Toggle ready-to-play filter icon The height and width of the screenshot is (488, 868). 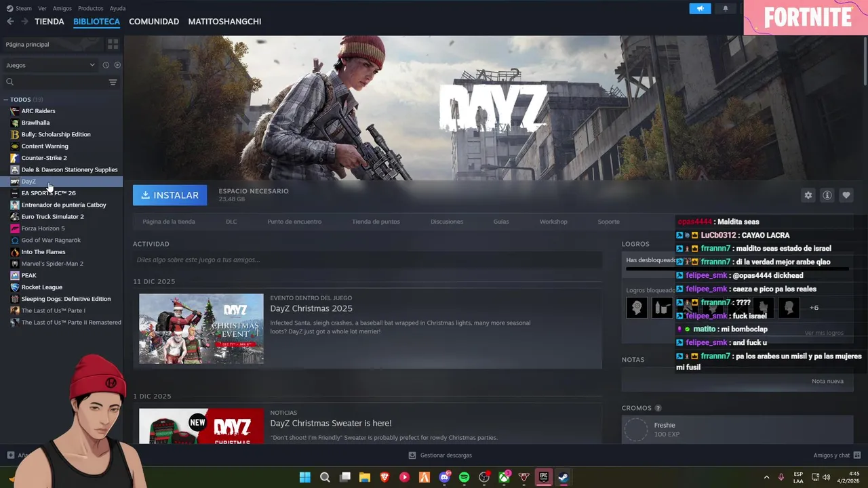coord(117,65)
